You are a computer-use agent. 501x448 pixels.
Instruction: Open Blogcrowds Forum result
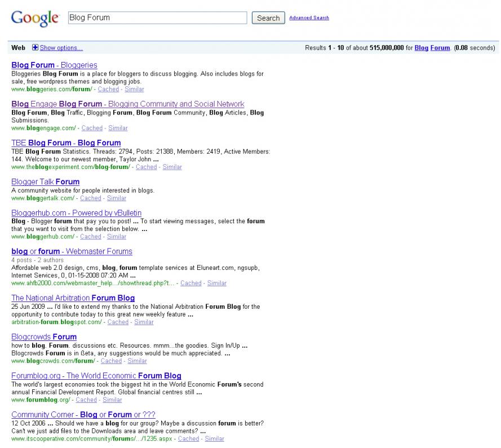pos(44,337)
